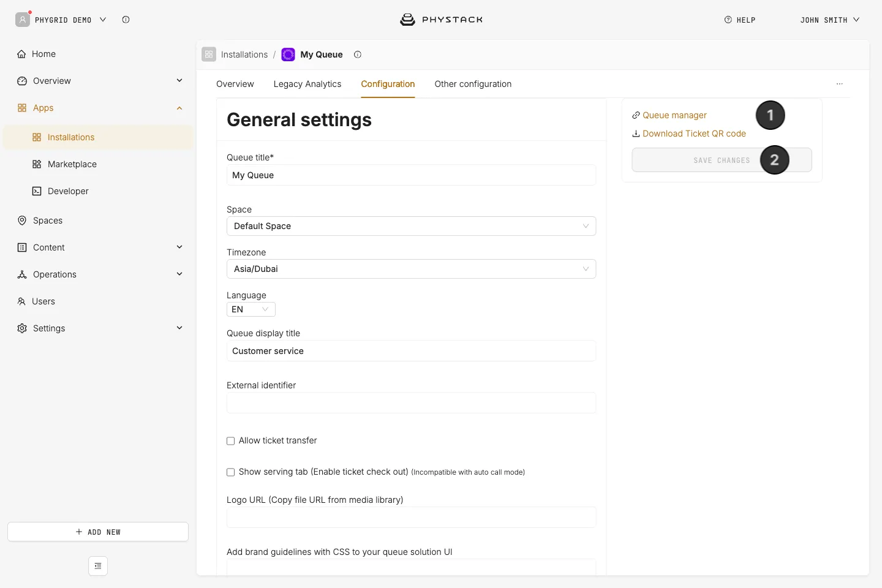Open the three-dot more options menu
This screenshot has width=882, height=588.
coord(840,84)
